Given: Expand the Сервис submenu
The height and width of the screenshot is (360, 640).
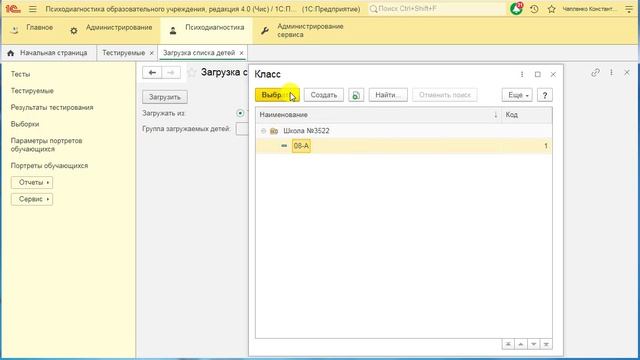Looking at the screenshot, I should point(32,199).
